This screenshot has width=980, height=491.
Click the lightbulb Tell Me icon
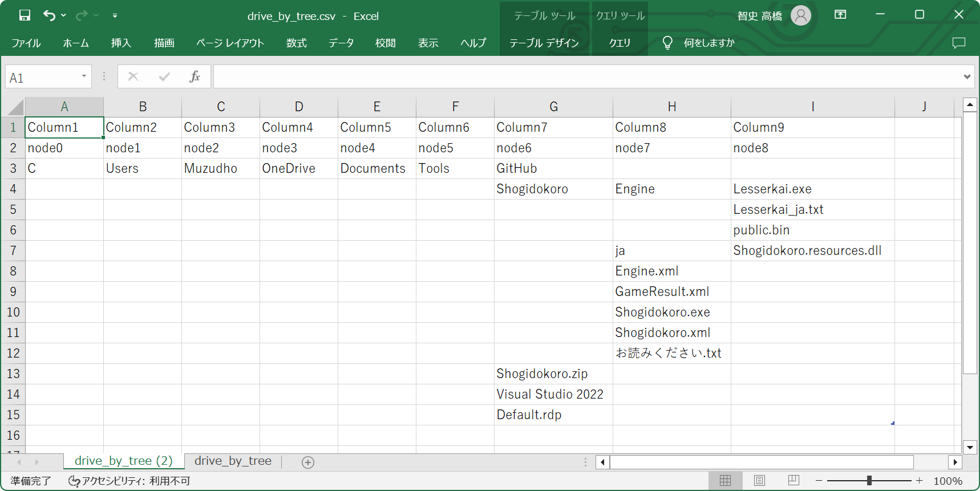tap(667, 43)
